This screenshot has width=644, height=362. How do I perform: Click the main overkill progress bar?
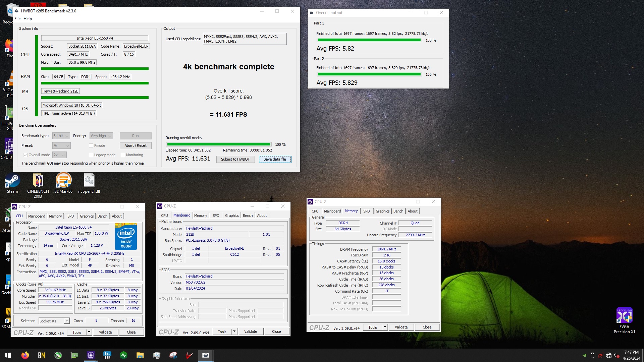219,144
